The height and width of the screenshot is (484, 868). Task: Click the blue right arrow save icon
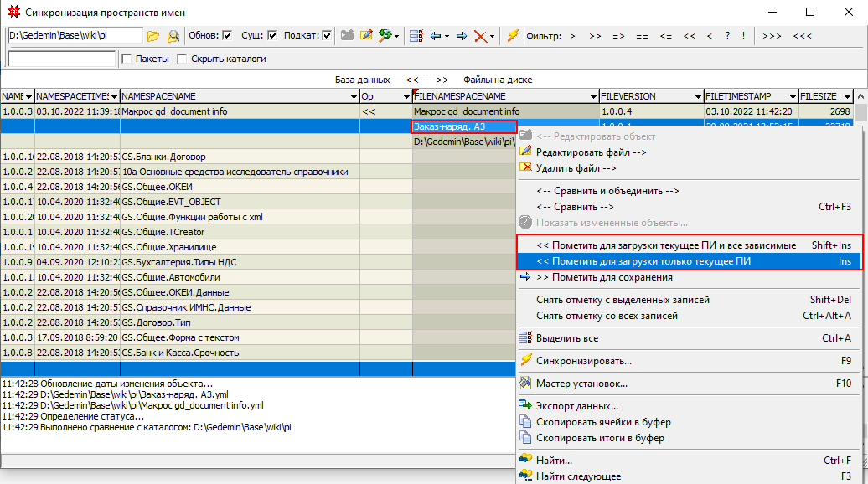click(x=461, y=36)
